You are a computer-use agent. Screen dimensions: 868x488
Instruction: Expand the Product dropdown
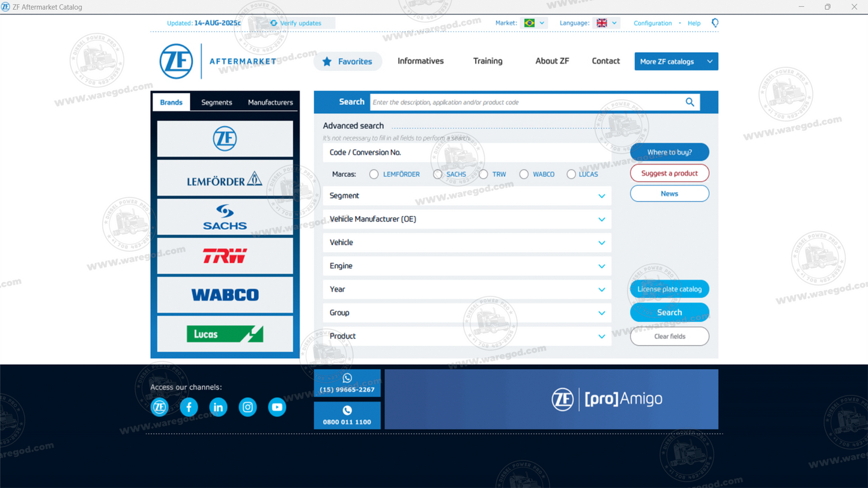click(467, 336)
